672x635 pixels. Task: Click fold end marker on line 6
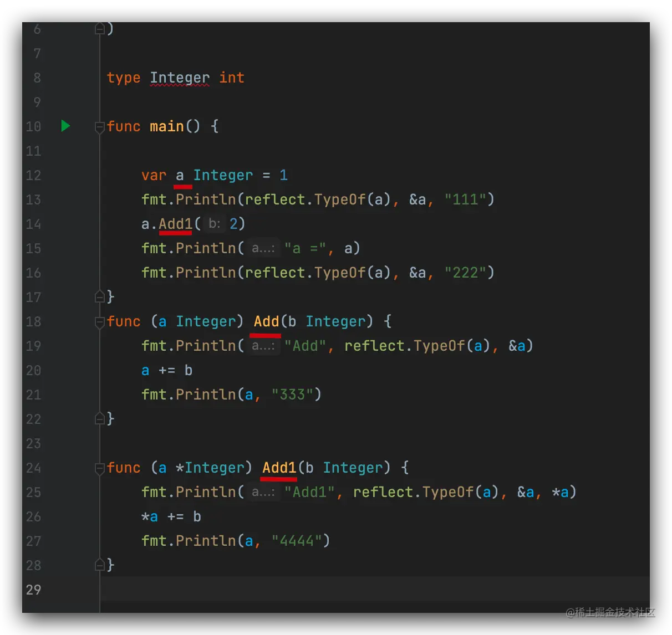click(x=100, y=28)
